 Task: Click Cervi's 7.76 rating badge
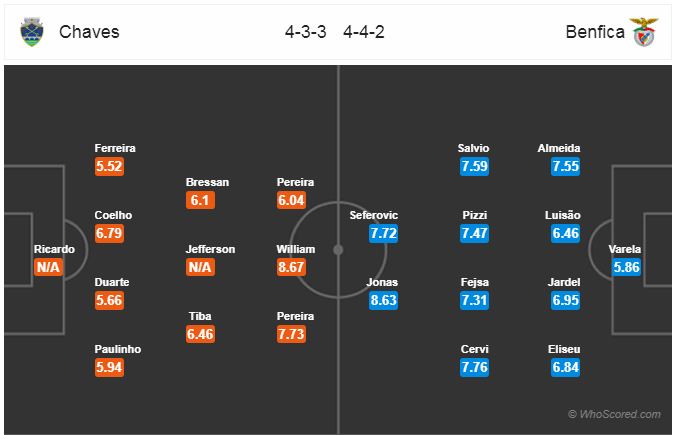click(x=474, y=368)
